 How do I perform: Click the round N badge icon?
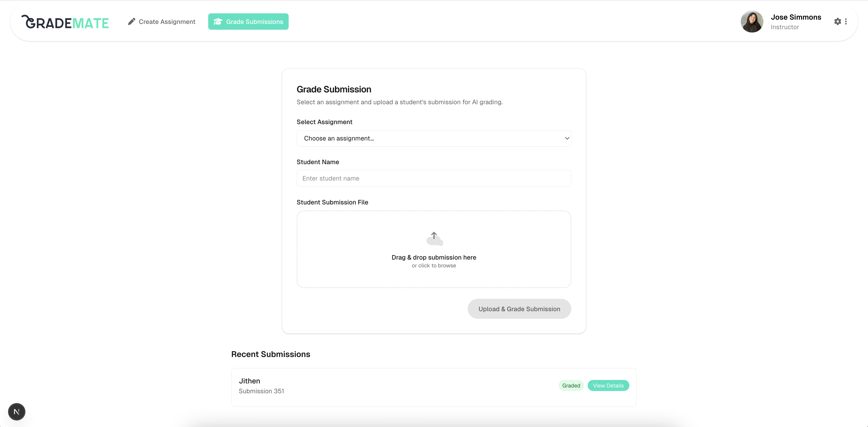point(17,411)
